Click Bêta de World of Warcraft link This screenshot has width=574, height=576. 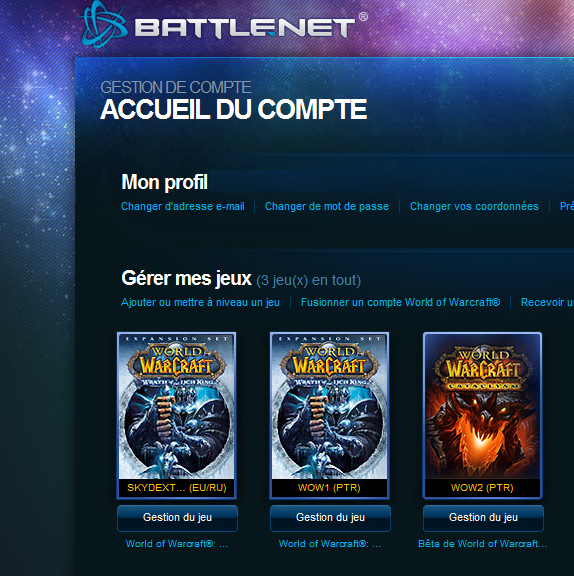pyautogui.click(x=483, y=544)
